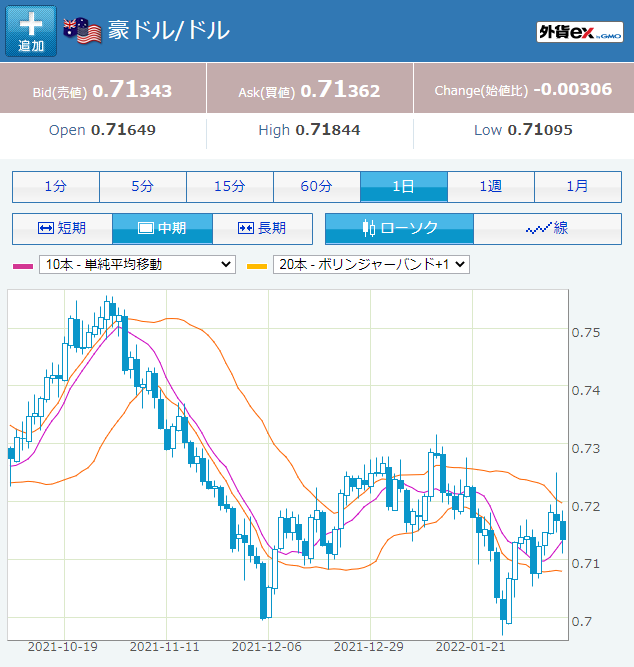Click the magenta moving average color swatch
This screenshot has width=634, height=667.
point(23,266)
